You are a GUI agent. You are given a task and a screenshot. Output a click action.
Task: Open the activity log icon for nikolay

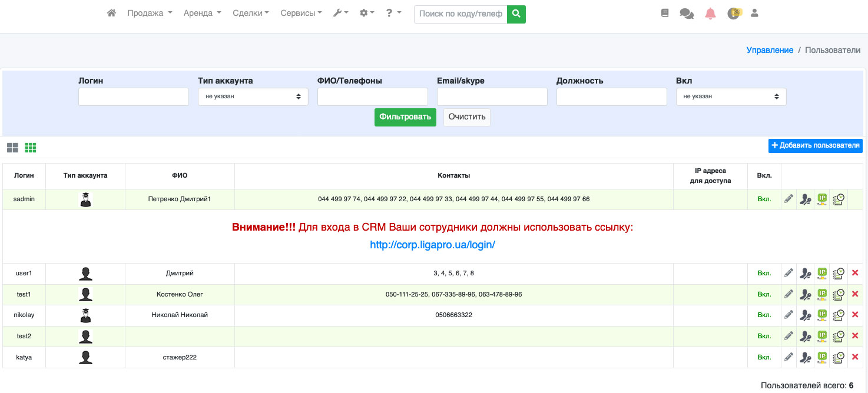(x=839, y=315)
